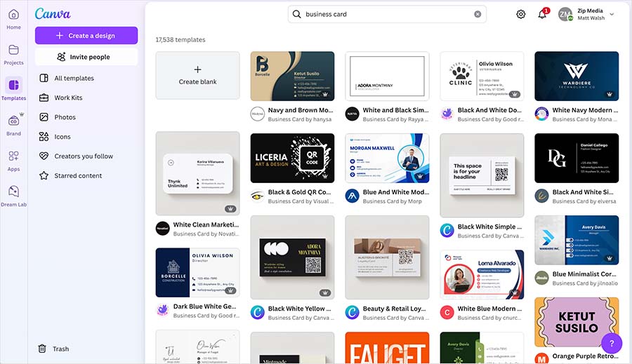Click inside the business card search field
Viewport: 632px width, 364px height.
coord(387,14)
